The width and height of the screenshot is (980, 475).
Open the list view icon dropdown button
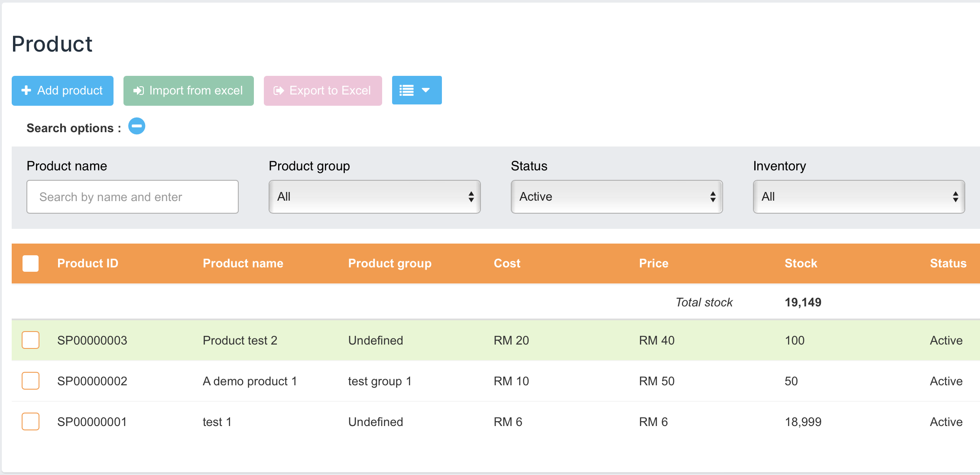416,90
